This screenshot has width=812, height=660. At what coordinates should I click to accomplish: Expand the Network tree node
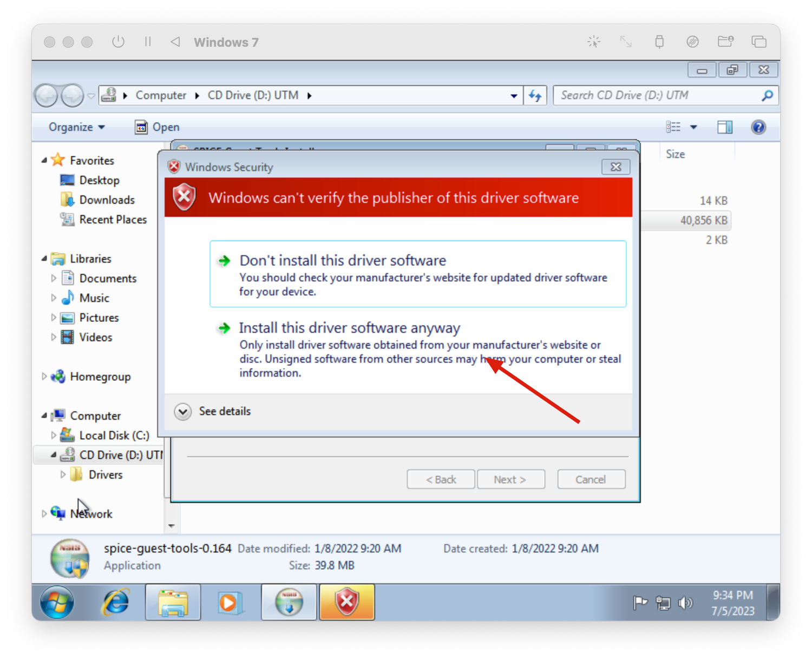(x=44, y=514)
